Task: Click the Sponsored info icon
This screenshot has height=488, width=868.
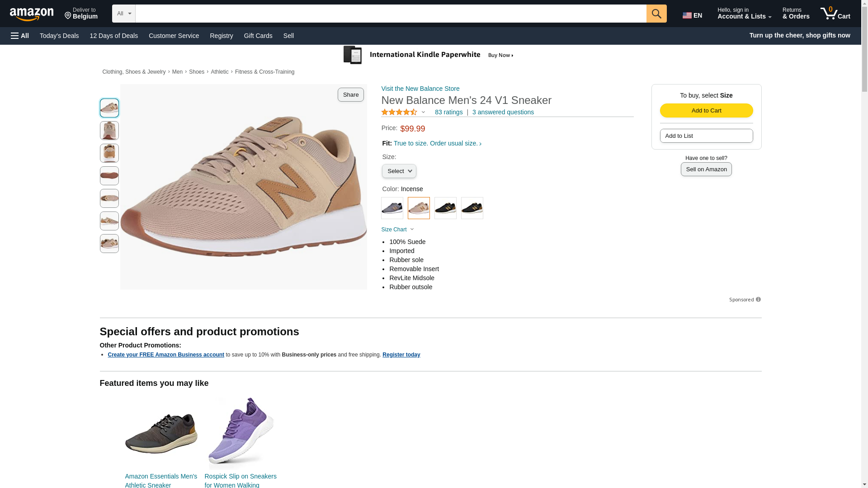Action: 758,300
